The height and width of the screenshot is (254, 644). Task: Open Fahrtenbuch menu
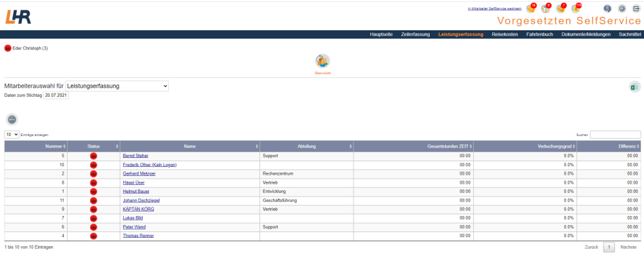click(540, 35)
